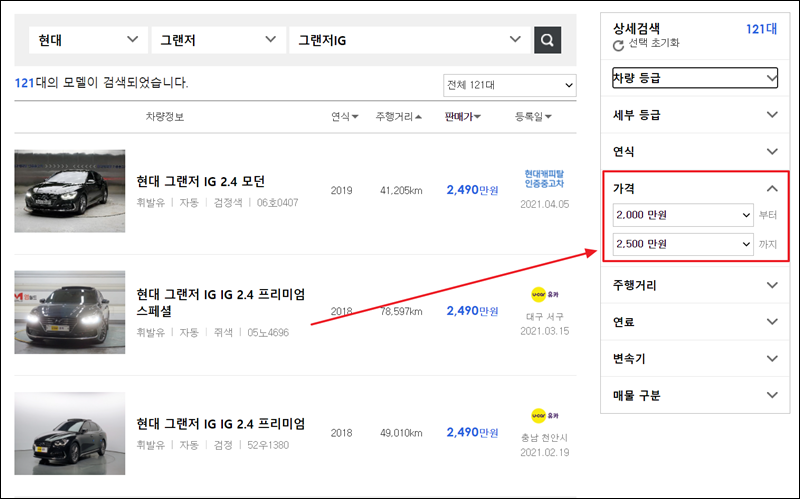
Task: Expand the 연식 filter section
Action: pyautogui.click(x=695, y=152)
